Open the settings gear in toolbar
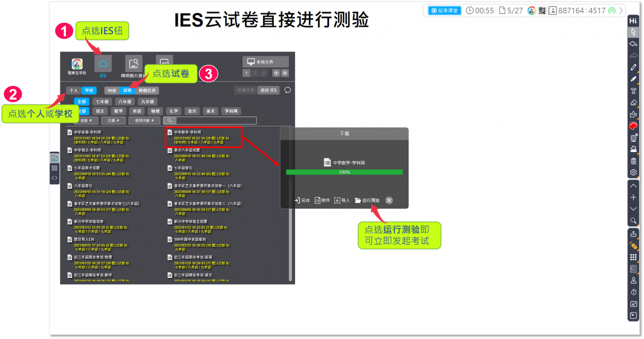Image resolution: width=644 pixels, height=339 pixels. [634, 173]
